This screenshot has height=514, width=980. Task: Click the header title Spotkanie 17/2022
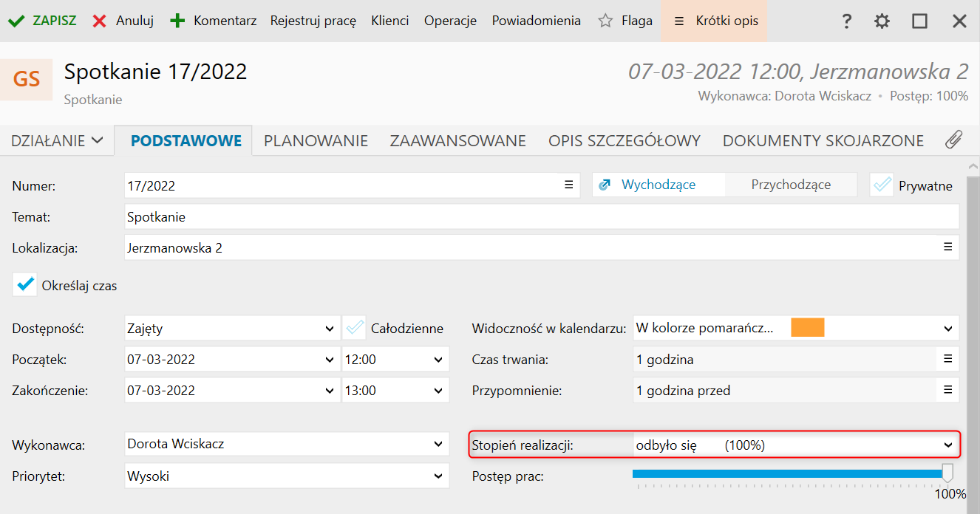(x=155, y=72)
